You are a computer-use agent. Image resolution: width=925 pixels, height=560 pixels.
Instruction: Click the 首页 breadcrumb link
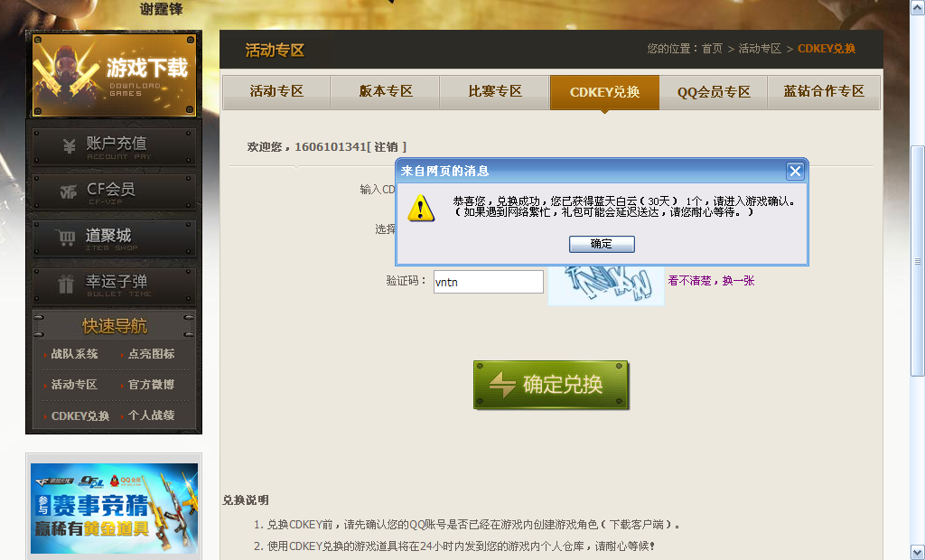tap(712, 49)
